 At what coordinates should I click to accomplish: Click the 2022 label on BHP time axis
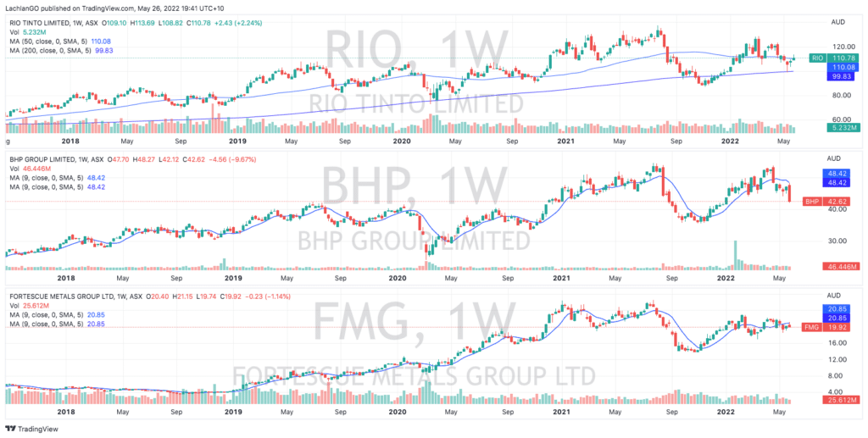(726, 278)
